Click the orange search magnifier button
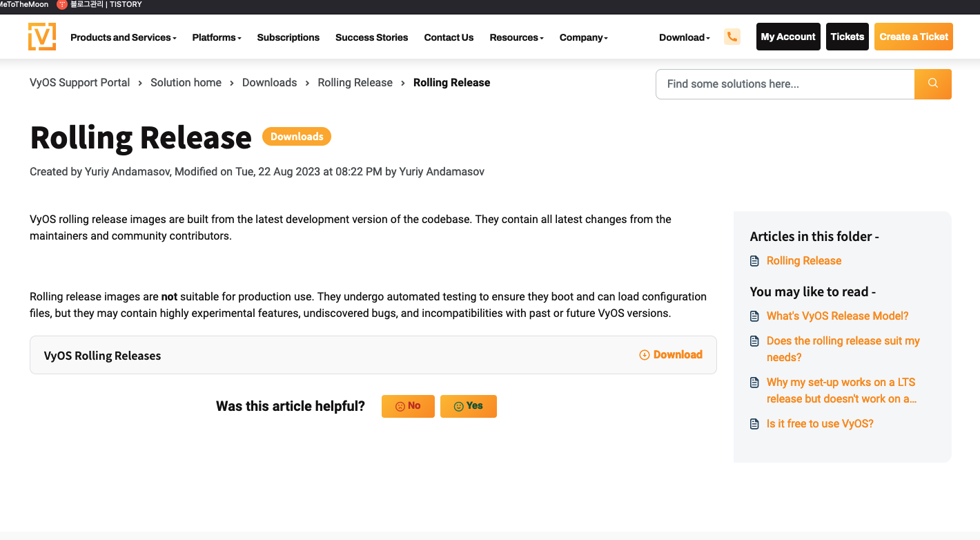Viewport: 980px width, 540px height. 933,84
